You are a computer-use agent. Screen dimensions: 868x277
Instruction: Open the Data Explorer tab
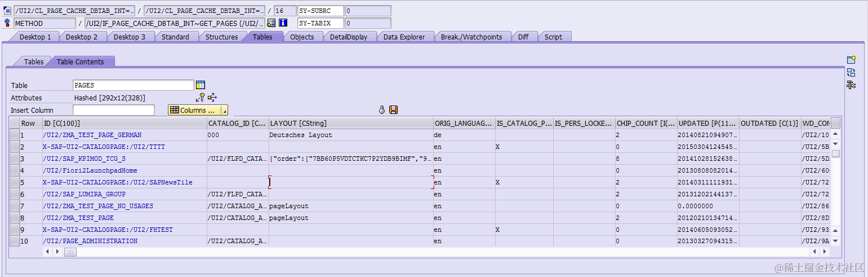[x=404, y=37]
